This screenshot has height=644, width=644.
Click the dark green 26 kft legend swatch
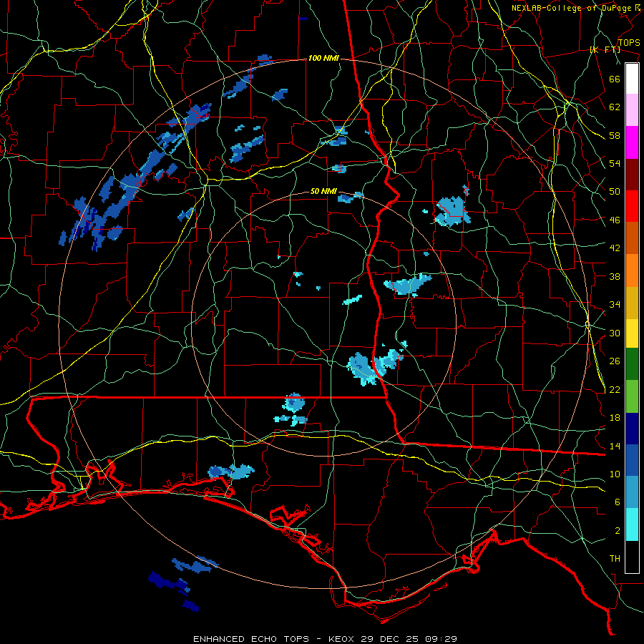coord(632,364)
